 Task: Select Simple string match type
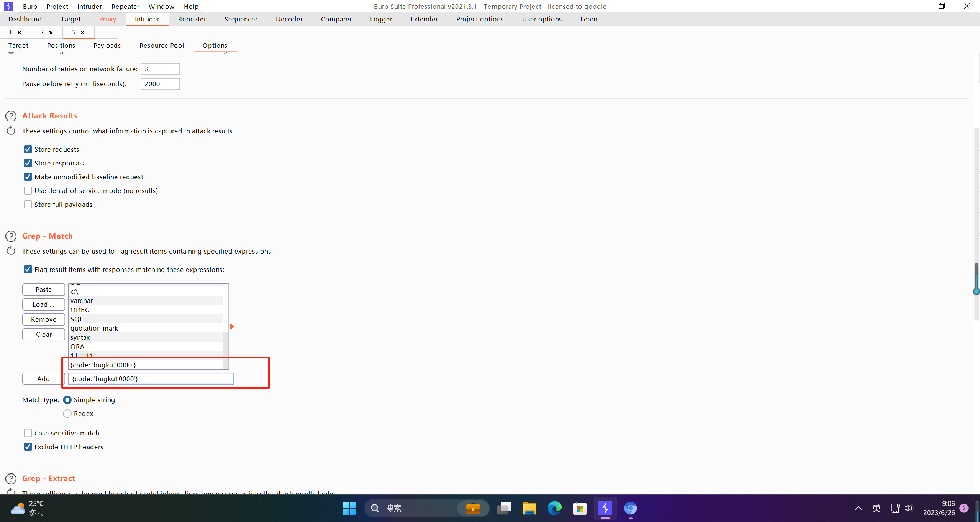(x=67, y=400)
